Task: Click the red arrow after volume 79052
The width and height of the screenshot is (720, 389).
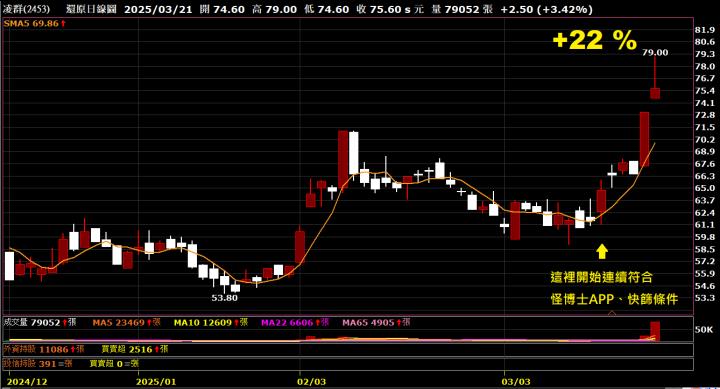Action: (x=65, y=323)
